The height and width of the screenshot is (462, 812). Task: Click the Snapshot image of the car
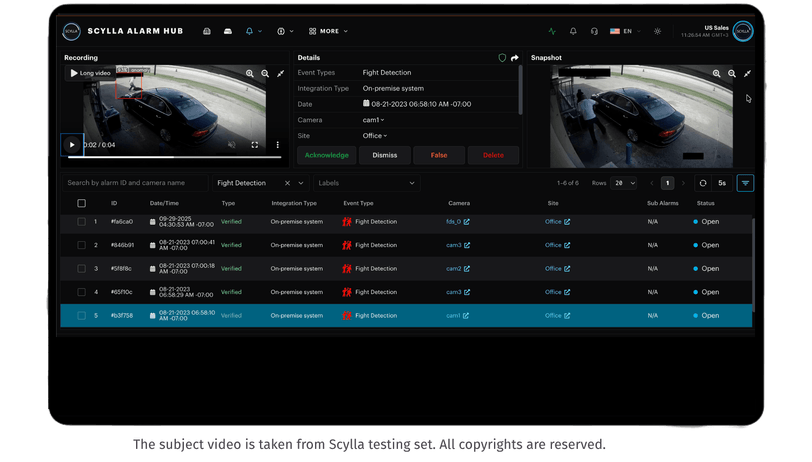coord(641,117)
